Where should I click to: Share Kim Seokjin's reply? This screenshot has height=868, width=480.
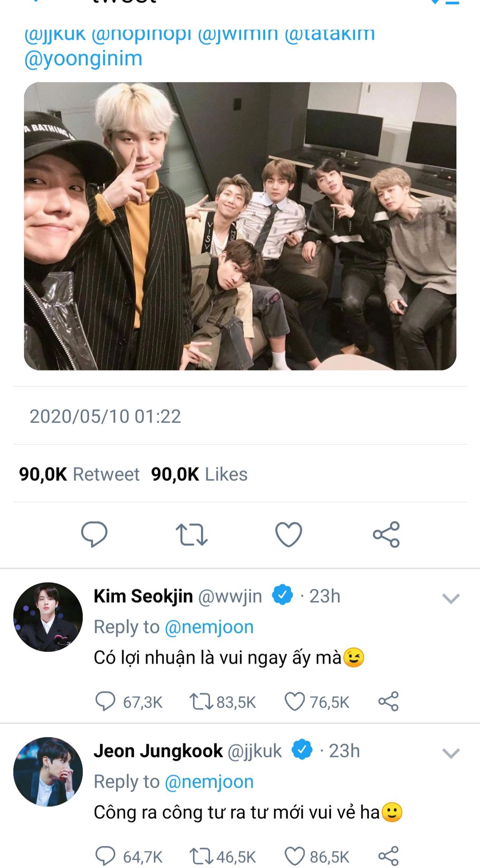click(388, 702)
